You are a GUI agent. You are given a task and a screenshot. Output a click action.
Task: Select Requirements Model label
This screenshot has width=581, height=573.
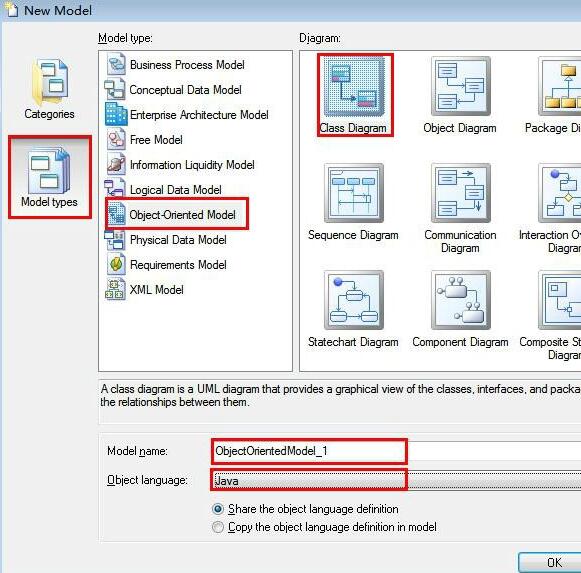tap(178, 265)
